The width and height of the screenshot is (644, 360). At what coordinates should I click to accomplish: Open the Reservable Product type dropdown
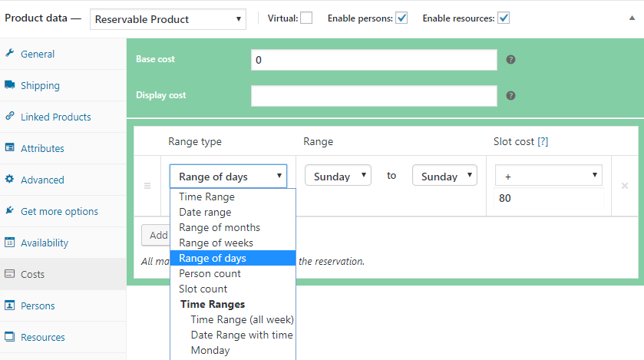[167, 18]
